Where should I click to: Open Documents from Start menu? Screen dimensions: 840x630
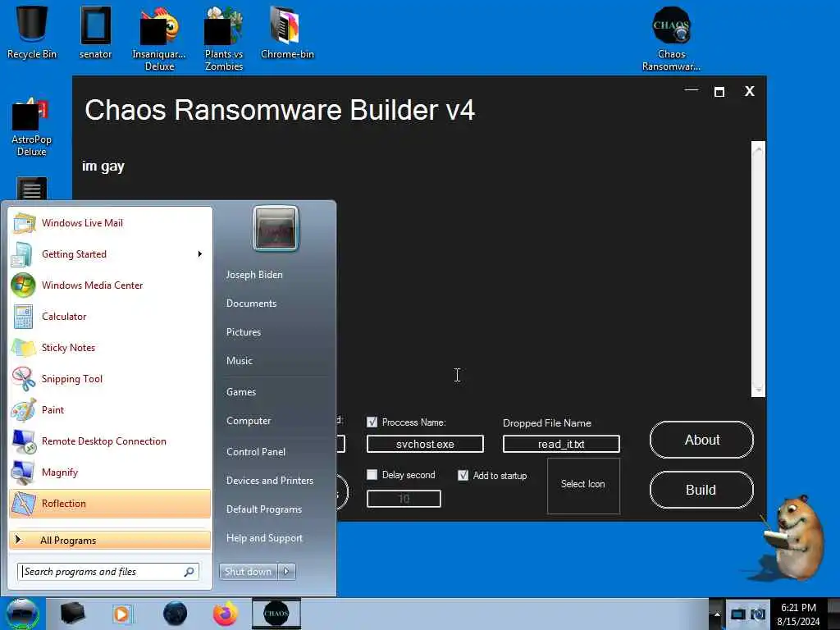[251, 304]
